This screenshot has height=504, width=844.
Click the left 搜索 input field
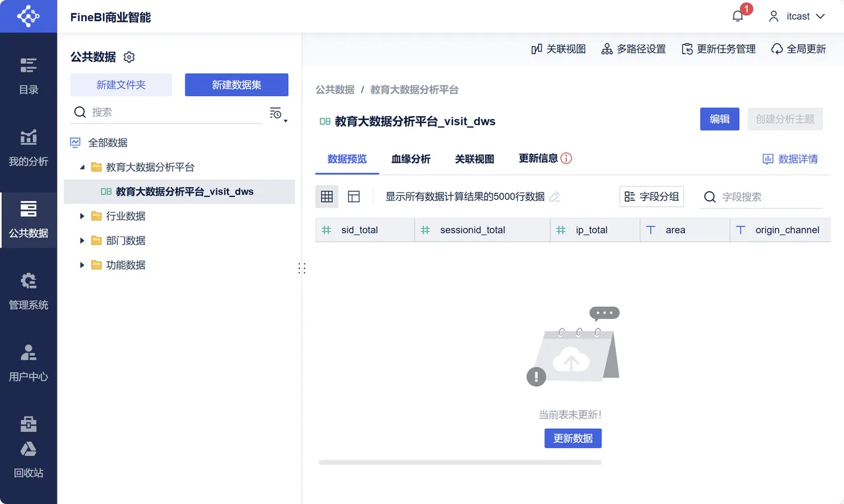pos(166,113)
